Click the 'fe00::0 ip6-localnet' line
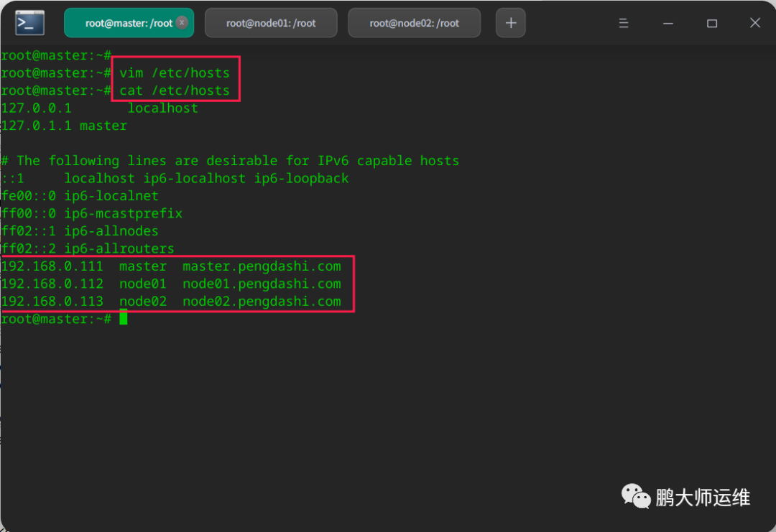 (x=80, y=196)
